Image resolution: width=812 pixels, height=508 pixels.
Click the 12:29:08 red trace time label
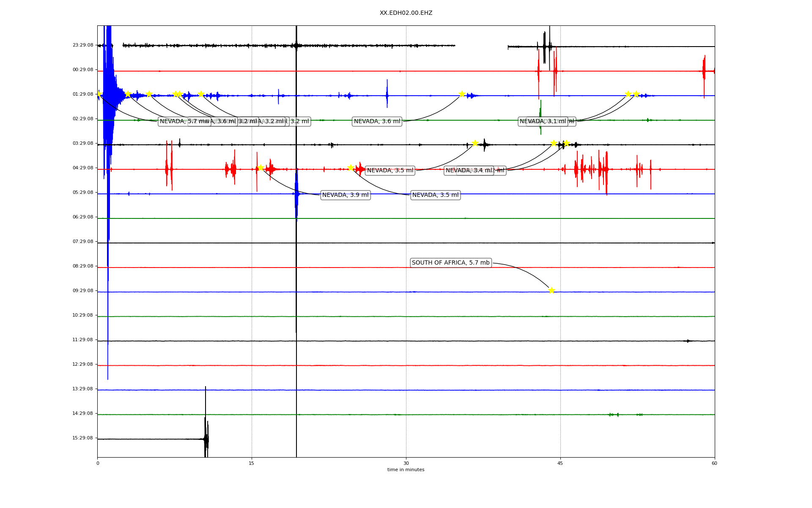pos(83,364)
